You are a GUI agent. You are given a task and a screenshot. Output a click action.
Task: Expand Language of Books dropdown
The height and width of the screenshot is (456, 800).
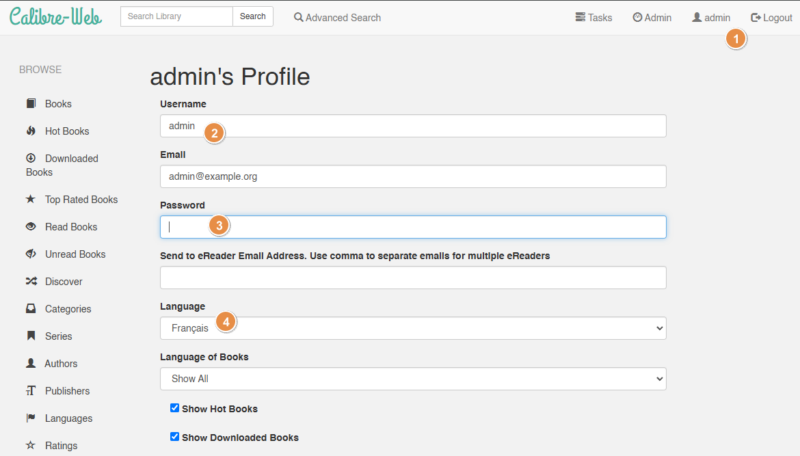[413, 379]
